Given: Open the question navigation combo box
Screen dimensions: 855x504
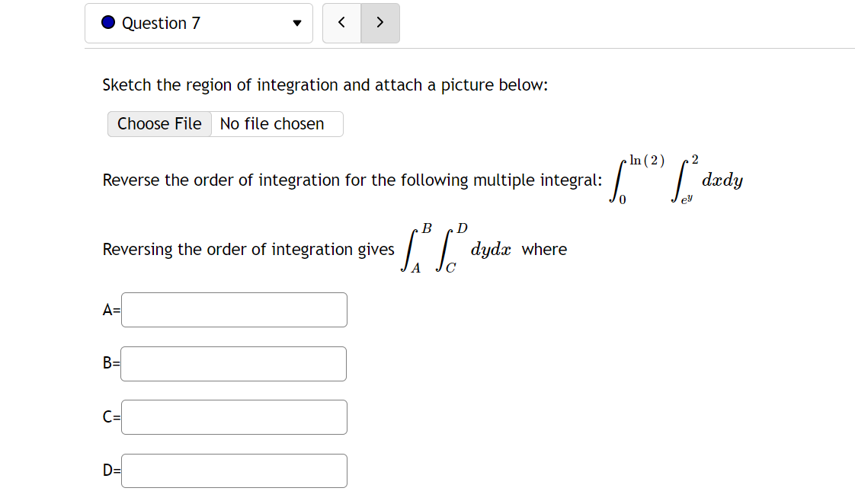Looking at the screenshot, I should tap(198, 24).
